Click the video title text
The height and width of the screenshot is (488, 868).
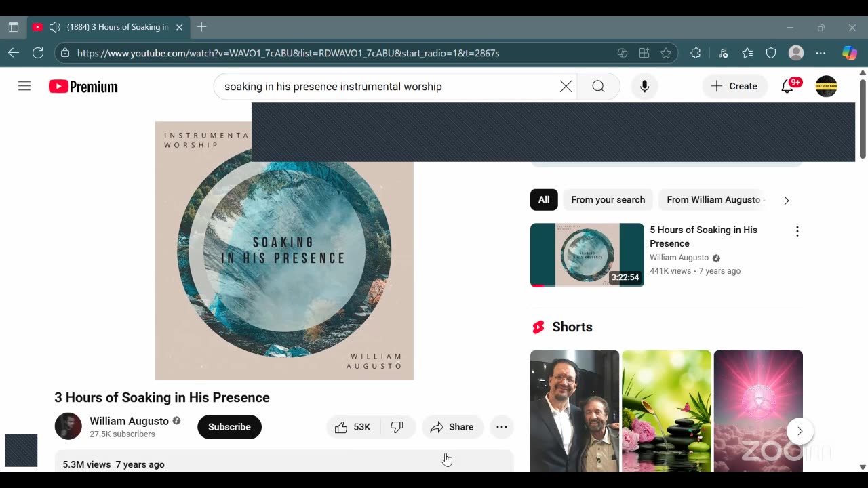tap(162, 397)
